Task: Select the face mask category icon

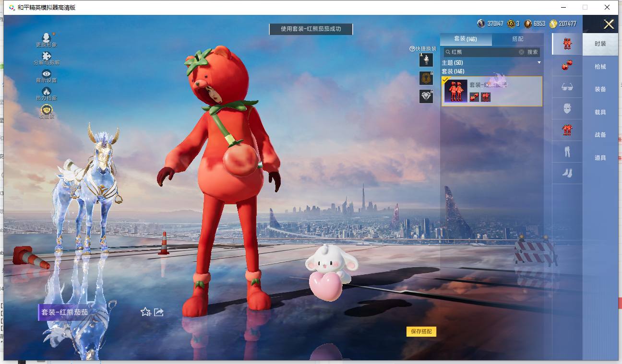Action: 567,108
